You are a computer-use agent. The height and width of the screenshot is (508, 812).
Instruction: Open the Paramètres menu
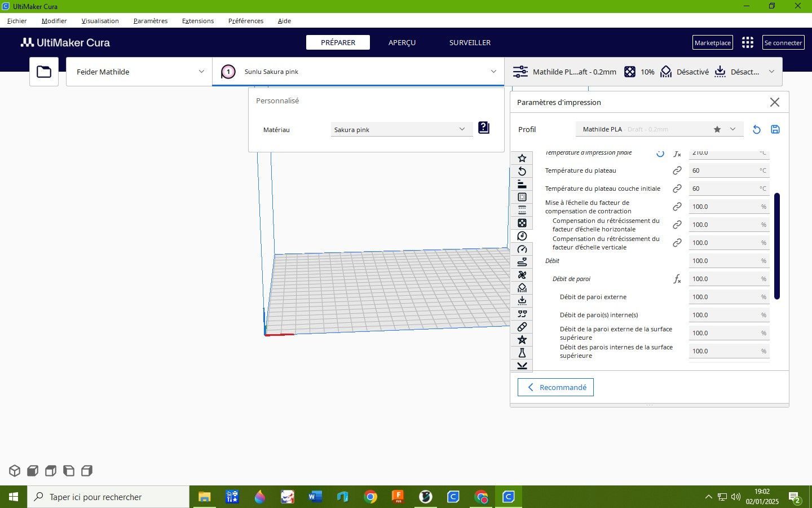pyautogui.click(x=151, y=21)
